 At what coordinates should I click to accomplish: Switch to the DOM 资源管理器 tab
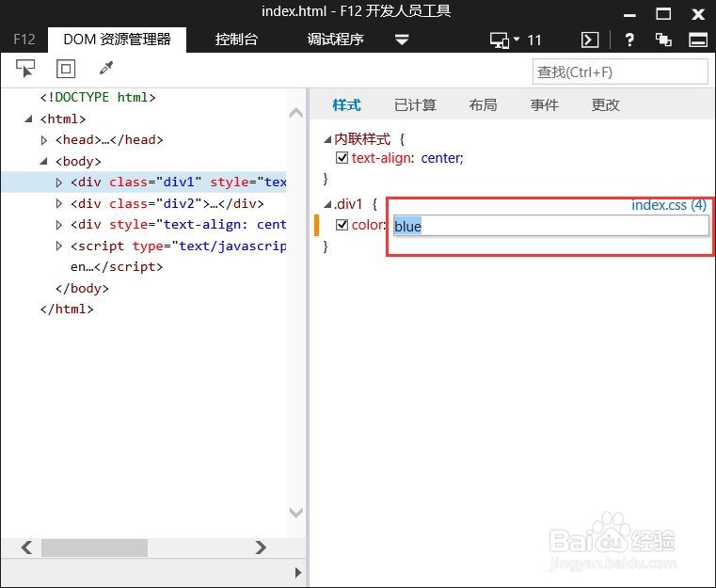[117, 40]
